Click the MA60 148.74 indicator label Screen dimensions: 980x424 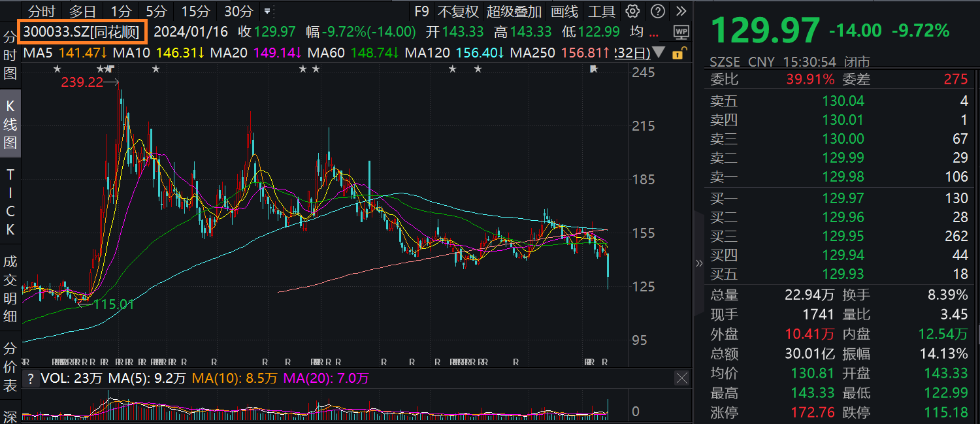pyautogui.click(x=353, y=52)
